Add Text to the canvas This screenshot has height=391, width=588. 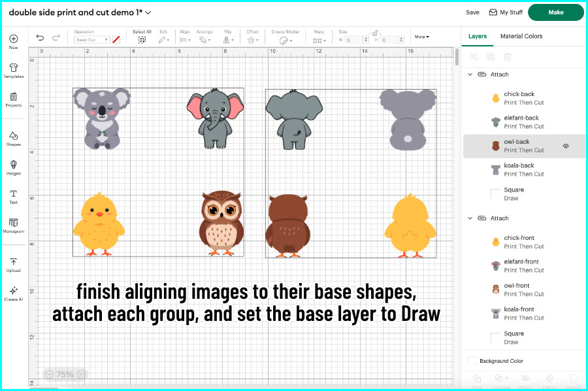[x=14, y=197]
